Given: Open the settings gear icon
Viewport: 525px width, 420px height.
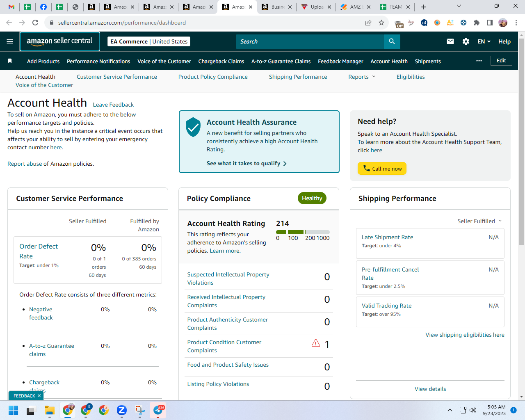Looking at the screenshot, I should [466, 41].
